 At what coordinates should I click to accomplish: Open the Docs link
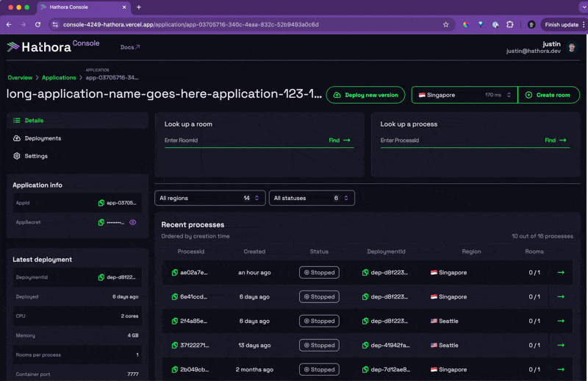(x=130, y=47)
